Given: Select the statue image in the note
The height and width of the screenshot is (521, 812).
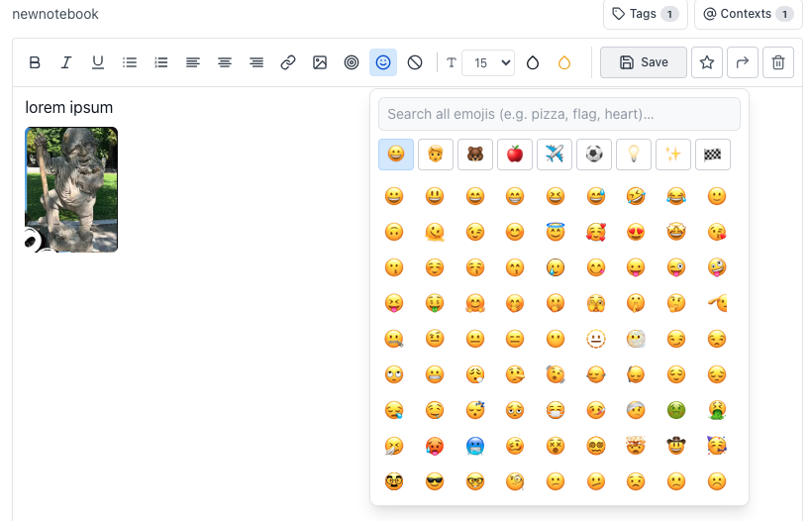Looking at the screenshot, I should [x=71, y=189].
